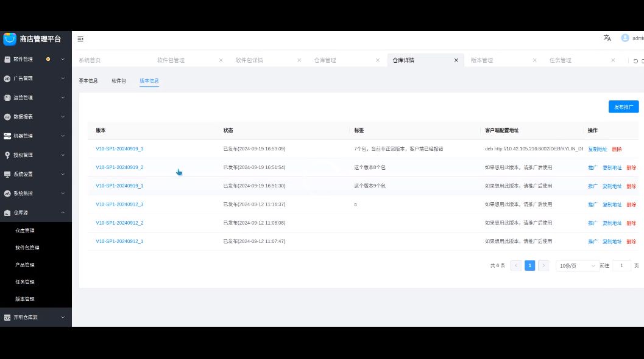The height and width of the screenshot is (359, 644).
Task: Open 版本管理 in the sidebar submenu
Action: [x=25, y=299]
